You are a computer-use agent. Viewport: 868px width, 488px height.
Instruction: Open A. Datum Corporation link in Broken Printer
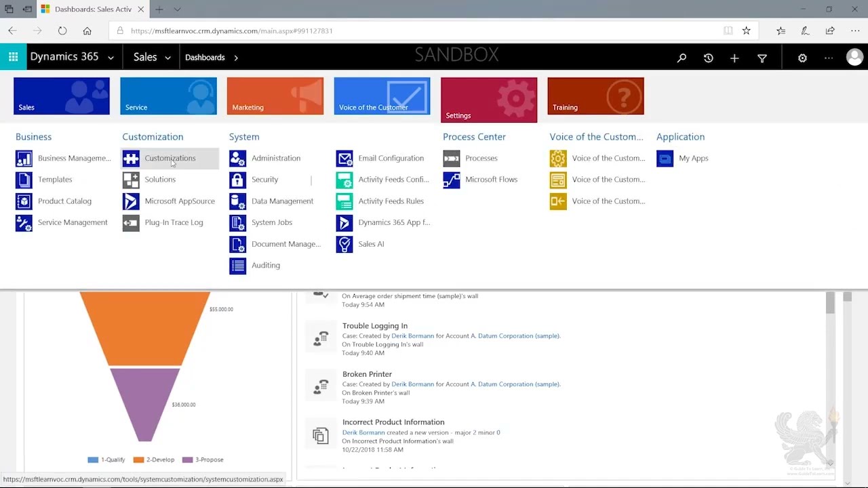[515, 384]
